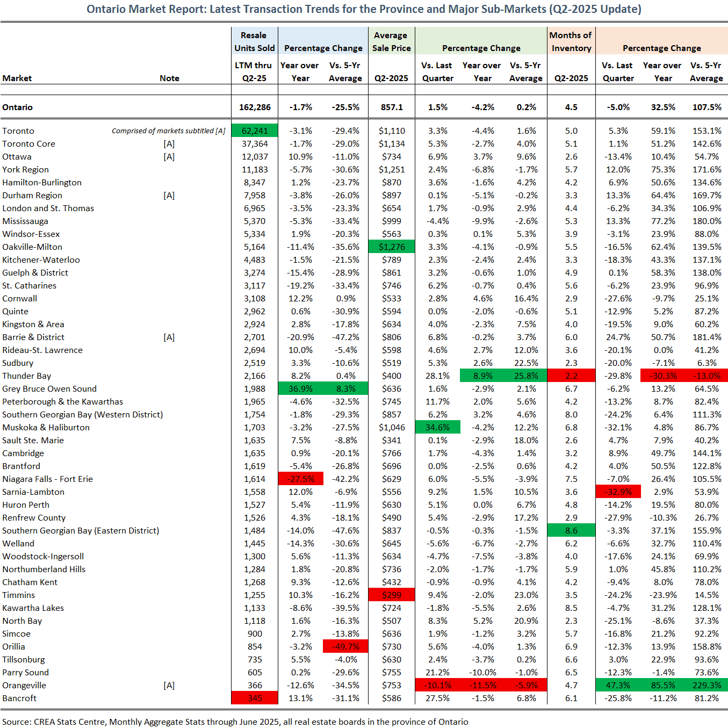Click the Months of Inventory header

(x=571, y=42)
